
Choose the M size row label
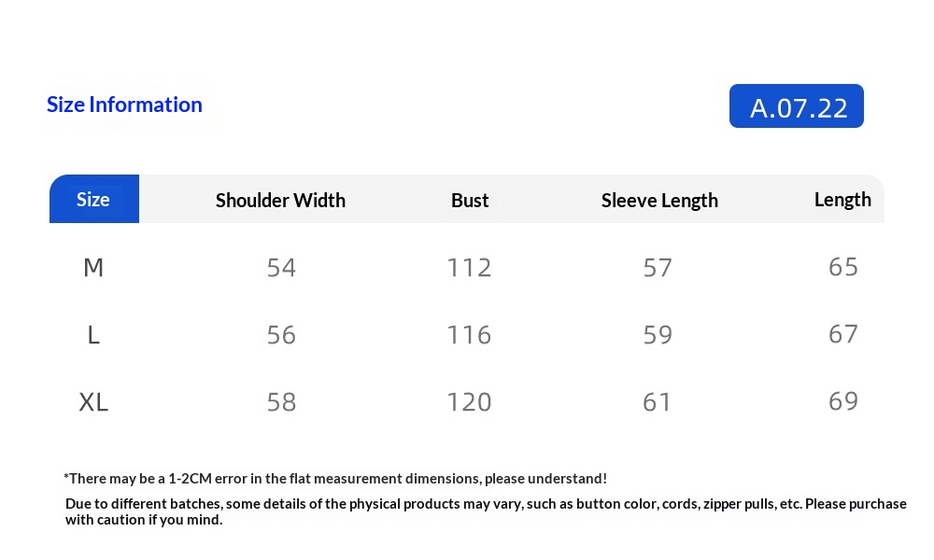(93, 268)
